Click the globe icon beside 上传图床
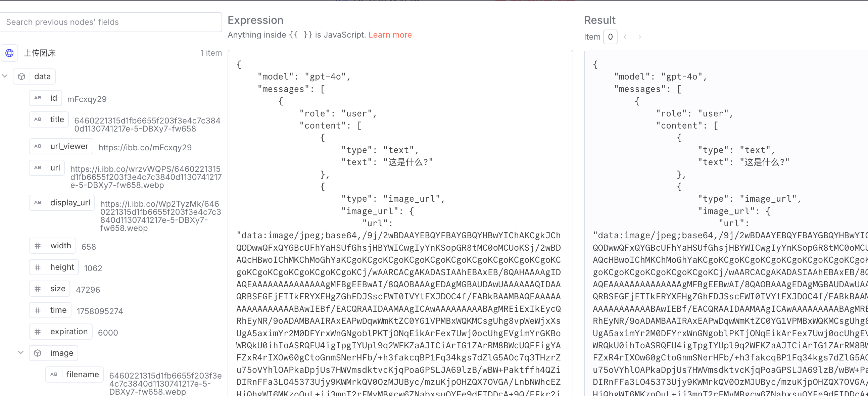This screenshot has width=868, height=396. tap(9, 53)
